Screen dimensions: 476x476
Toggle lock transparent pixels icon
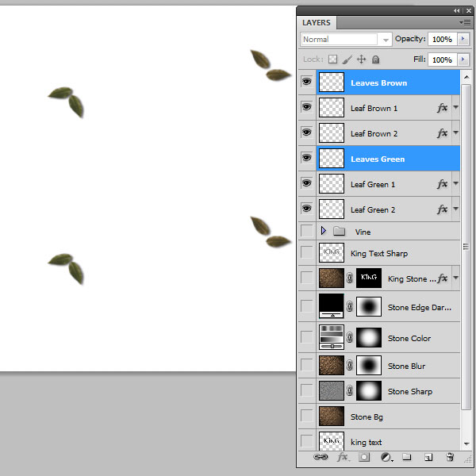pyautogui.click(x=332, y=59)
